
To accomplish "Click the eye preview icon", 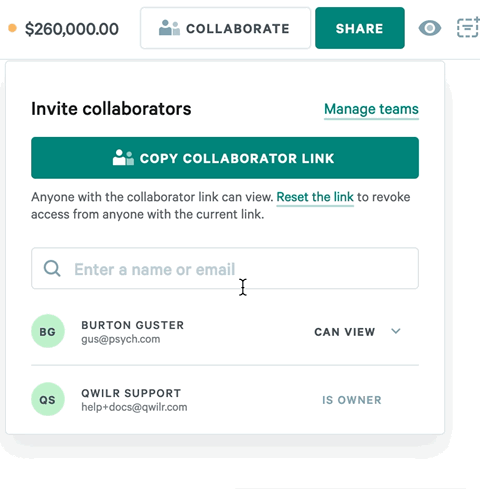I will (430, 28).
